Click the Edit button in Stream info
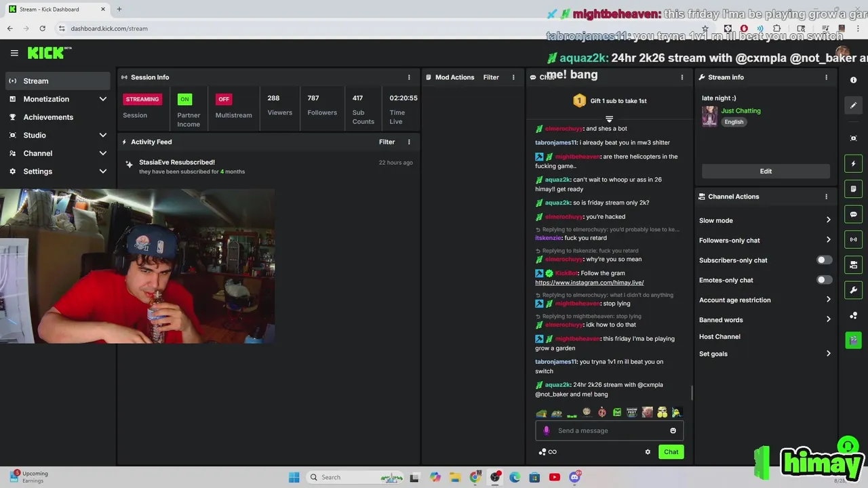Image resolution: width=868 pixels, height=488 pixels. (766, 171)
